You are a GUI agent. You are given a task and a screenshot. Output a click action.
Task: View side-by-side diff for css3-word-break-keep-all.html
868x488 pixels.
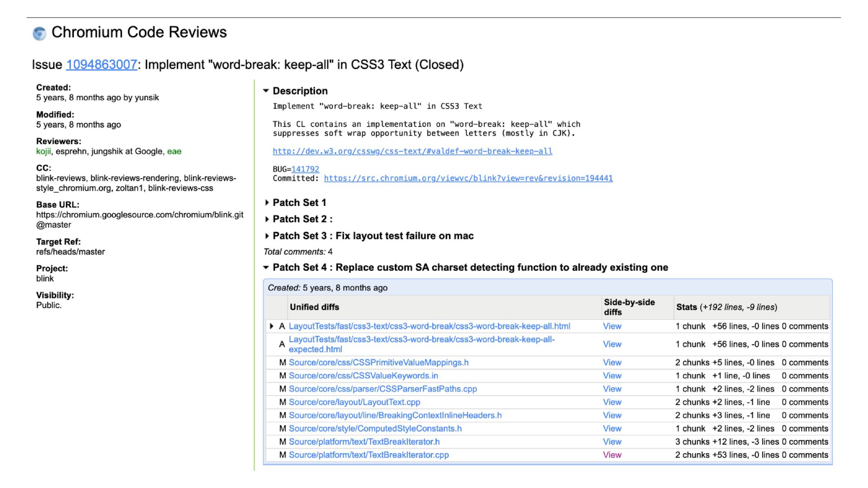pyautogui.click(x=612, y=326)
